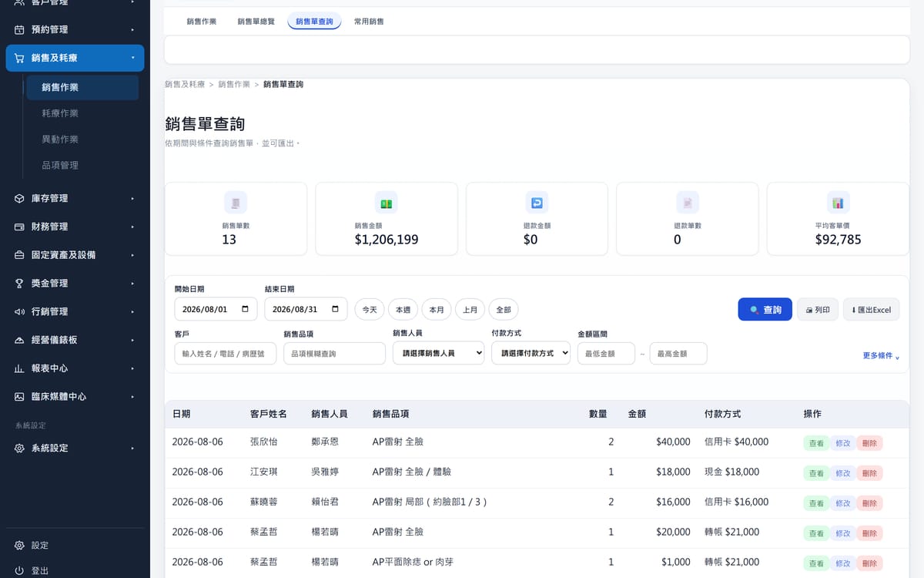Click the money icon in 銷售金額 card
Image resolution: width=924 pixels, height=578 pixels.
(x=387, y=203)
